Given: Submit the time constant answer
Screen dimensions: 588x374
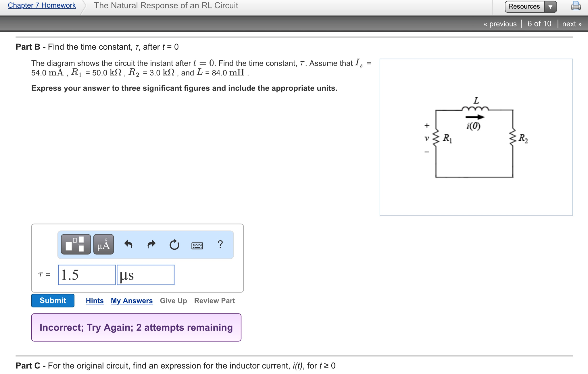Looking at the screenshot, I should (53, 301).
